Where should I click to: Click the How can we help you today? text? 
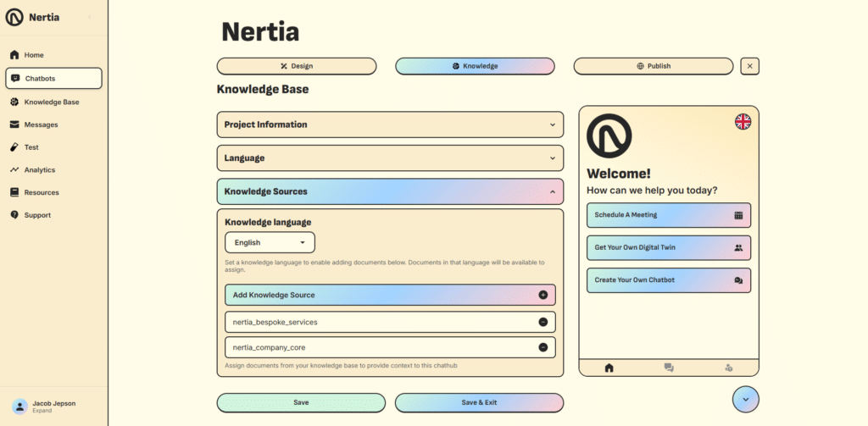(x=652, y=191)
